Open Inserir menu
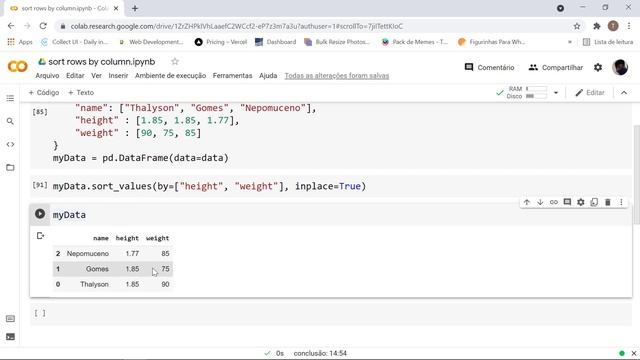This screenshot has height=360, width=640. [x=118, y=76]
